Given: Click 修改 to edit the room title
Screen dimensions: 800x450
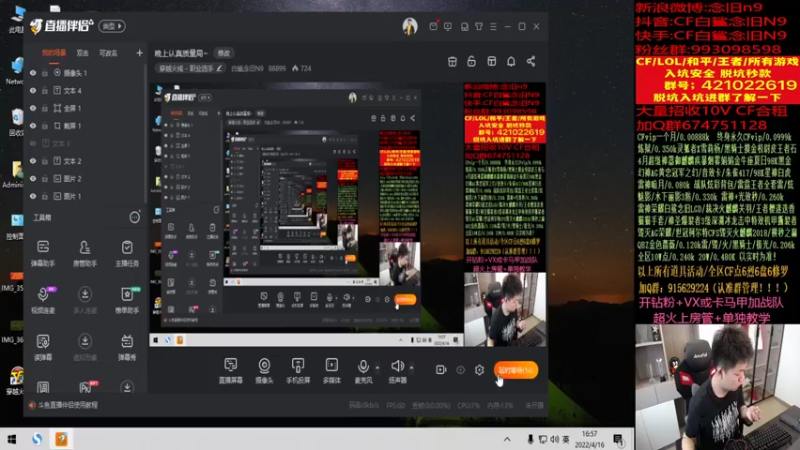Looking at the screenshot, I should [x=223, y=53].
